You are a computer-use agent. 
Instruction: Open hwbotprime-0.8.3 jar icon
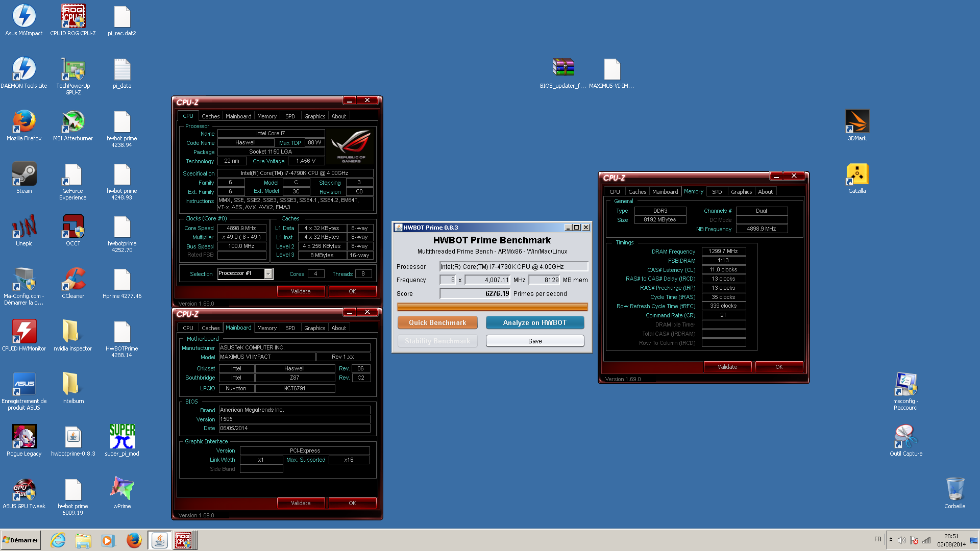73,441
